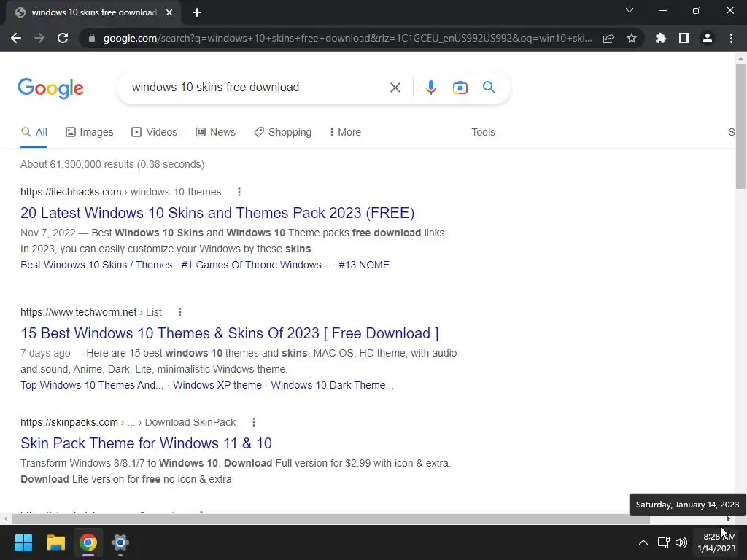The height and width of the screenshot is (560, 747).
Task: Open the taskbar clock showing 1/14/2023
Action: 717,542
